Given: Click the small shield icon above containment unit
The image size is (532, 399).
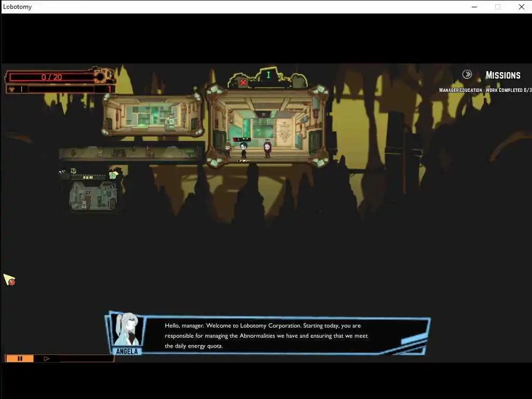Looking at the screenshot, I should click(x=73, y=170).
